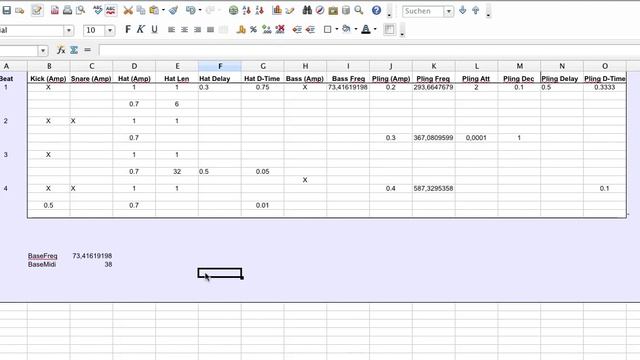Click into the formula input line
Screen dimensions: 640x360
(369, 50)
